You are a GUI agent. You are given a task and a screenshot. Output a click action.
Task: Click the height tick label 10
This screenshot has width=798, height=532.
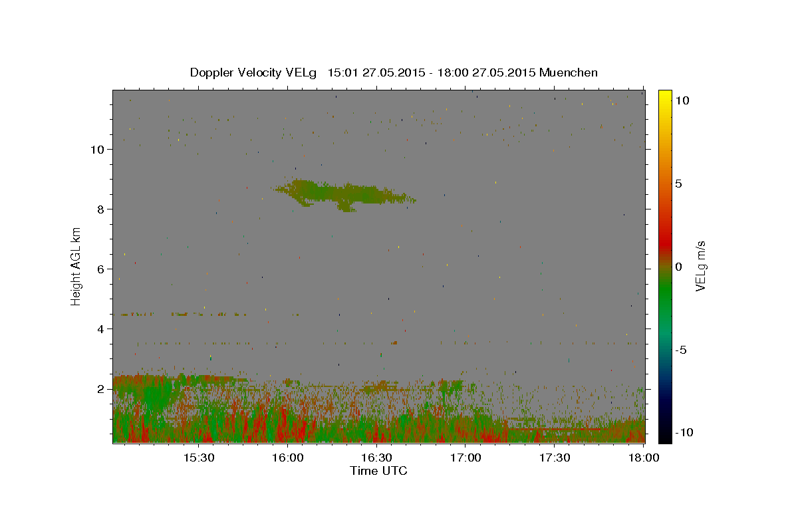click(x=99, y=149)
